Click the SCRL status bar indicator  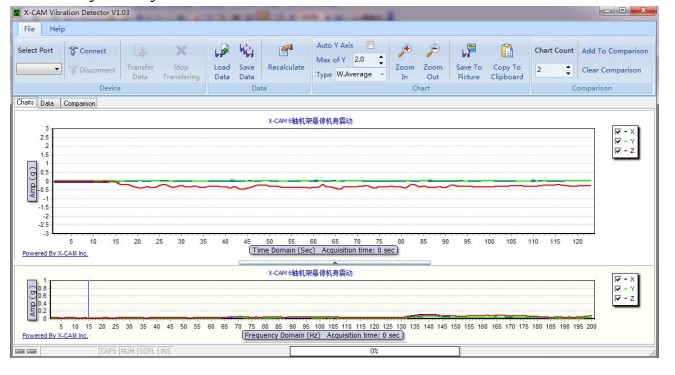click(x=147, y=351)
